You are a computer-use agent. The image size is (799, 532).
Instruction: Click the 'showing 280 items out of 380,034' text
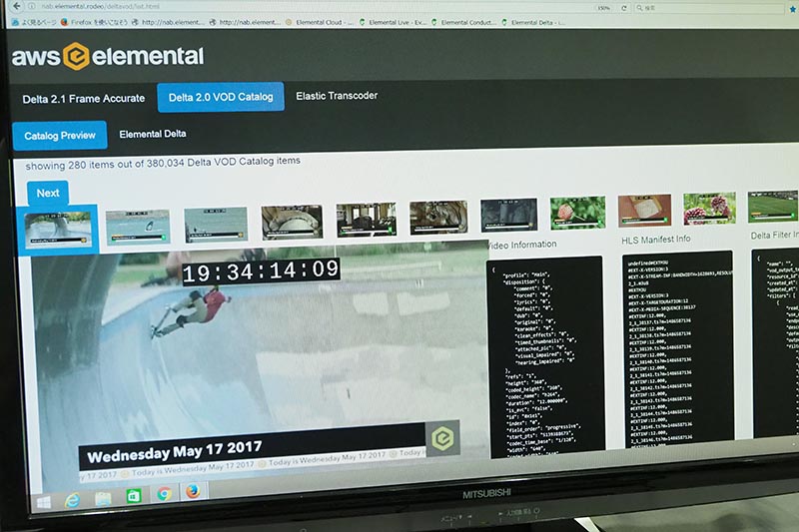point(163,163)
